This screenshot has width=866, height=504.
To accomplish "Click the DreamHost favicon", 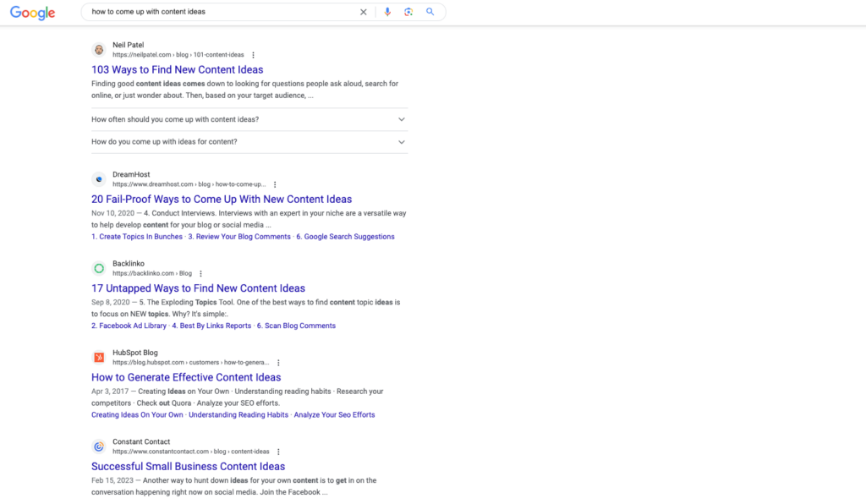I will pyautogui.click(x=99, y=179).
